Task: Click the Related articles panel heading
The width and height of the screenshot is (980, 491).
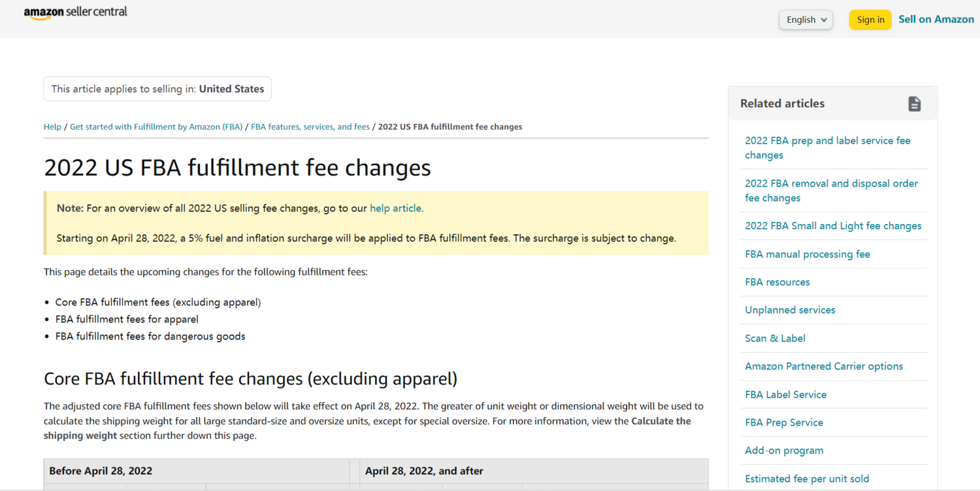Action: click(782, 103)
